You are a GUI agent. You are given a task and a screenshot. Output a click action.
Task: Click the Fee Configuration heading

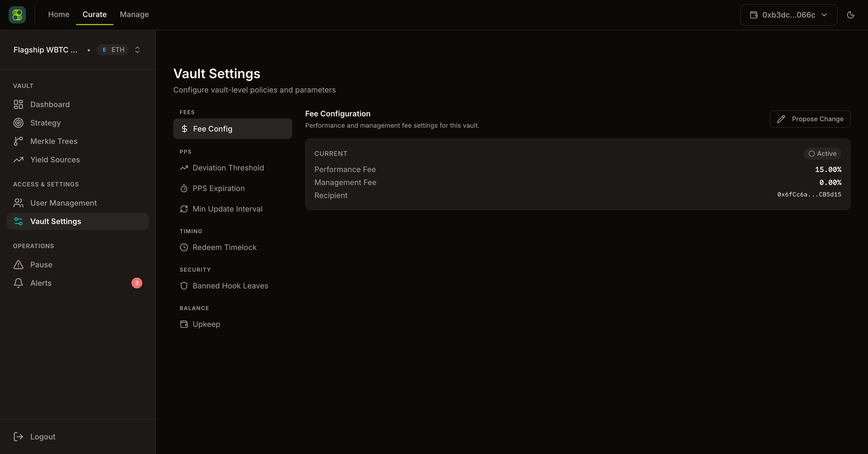pyautogui.click(x=338, y=114)
